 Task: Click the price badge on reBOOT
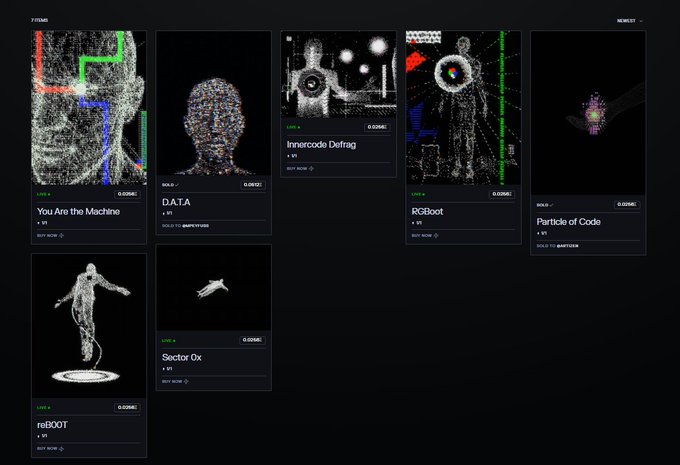point(128,407)
